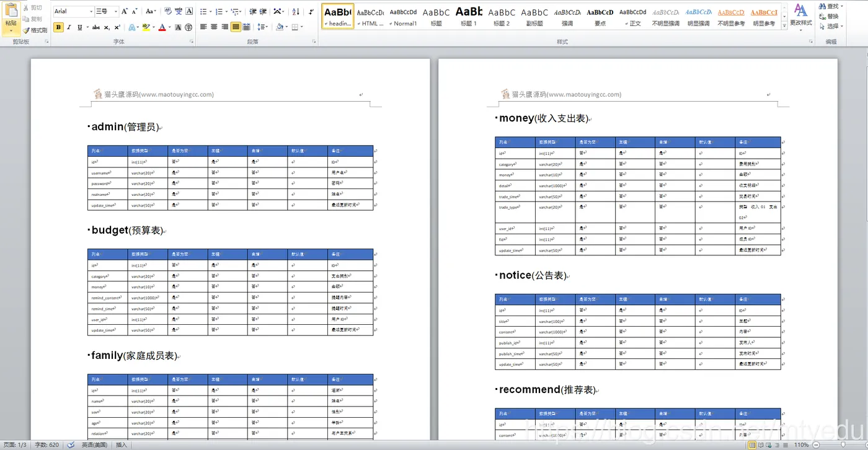Image resolution: width=868 pixels, height=450 pixels.
Task: Open the Font dialog launcher
Action: click(192, 42)
